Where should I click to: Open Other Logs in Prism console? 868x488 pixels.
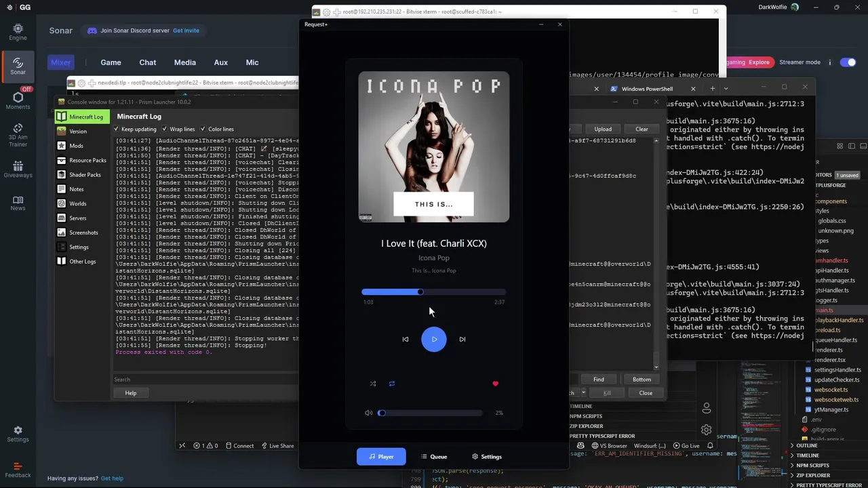82,262
